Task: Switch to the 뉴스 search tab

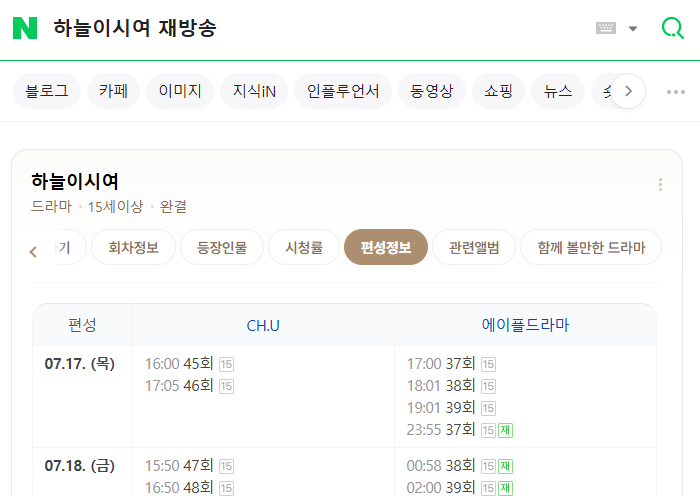Action: point(558,91)
